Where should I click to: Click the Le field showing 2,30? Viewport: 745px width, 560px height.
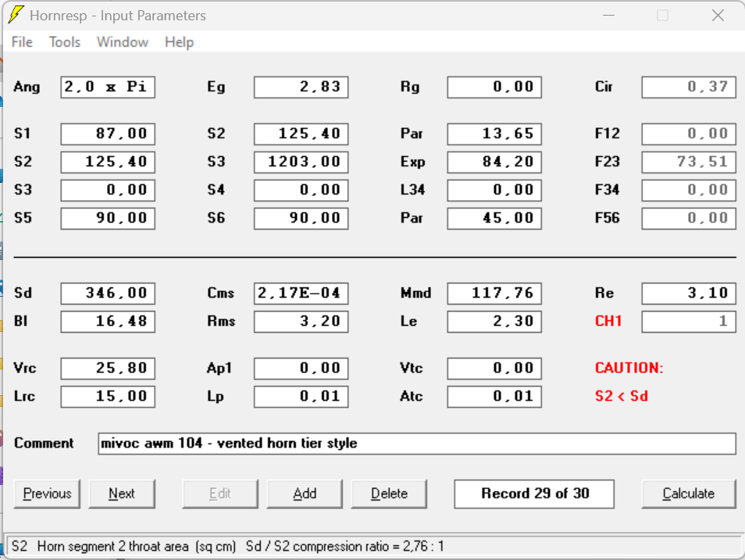(494, 321)
